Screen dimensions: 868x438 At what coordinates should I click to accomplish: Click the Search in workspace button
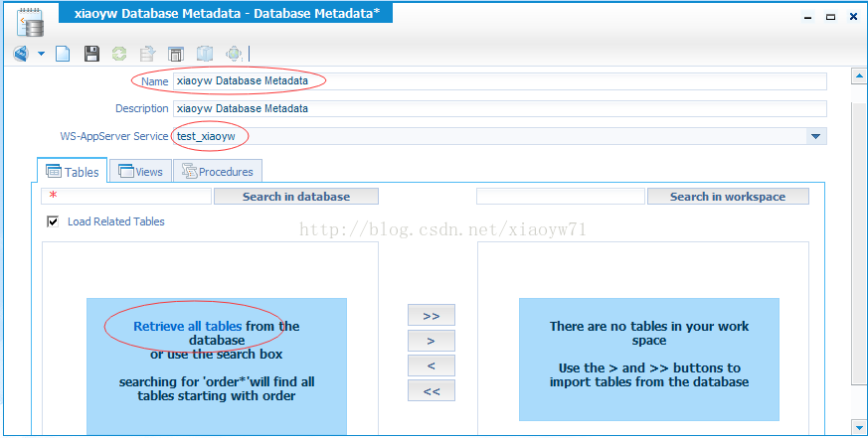pos(728,197)
